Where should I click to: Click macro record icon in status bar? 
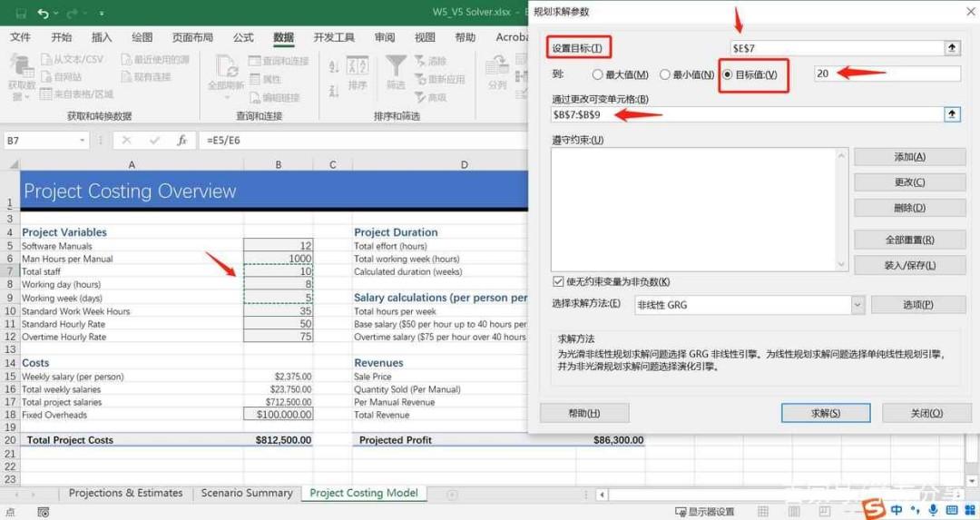coord(43,513)
